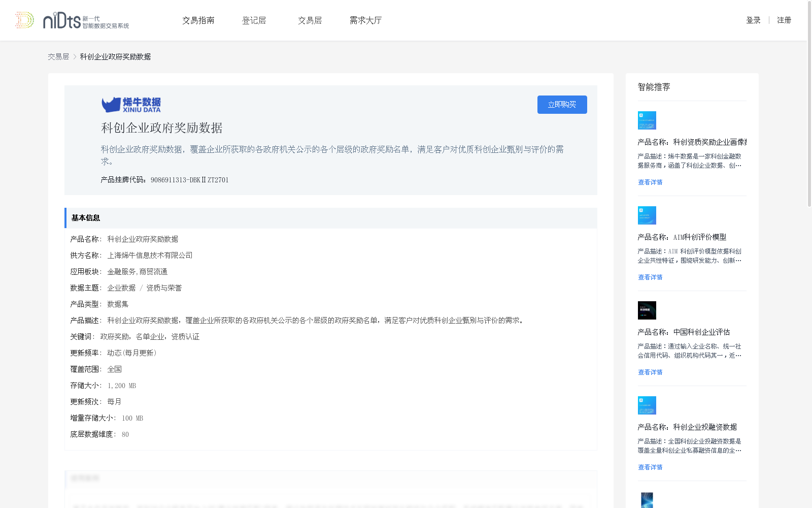
Task: Click 查看详情 under 科创资质奖励企业画像
Action: [650, 182]
